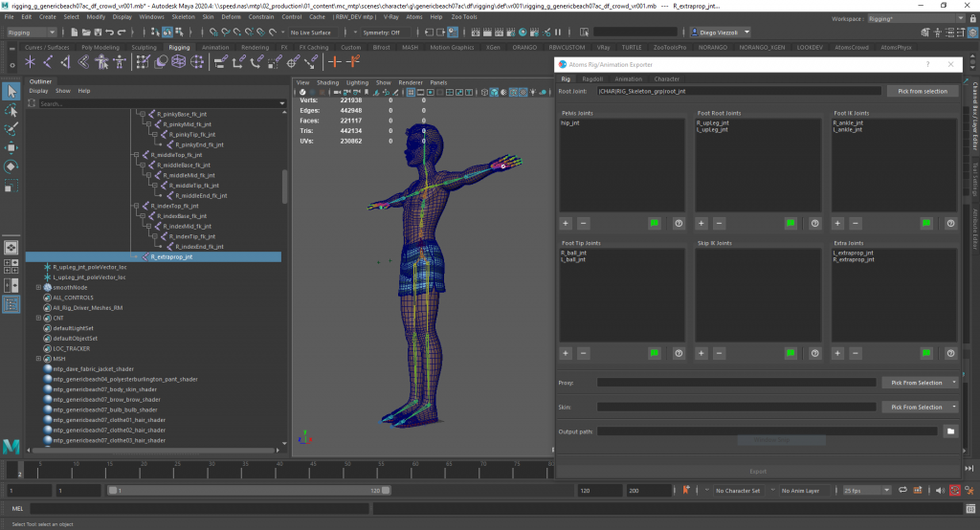Open the Symmetry Off dropdown

(x=383, y=33)
